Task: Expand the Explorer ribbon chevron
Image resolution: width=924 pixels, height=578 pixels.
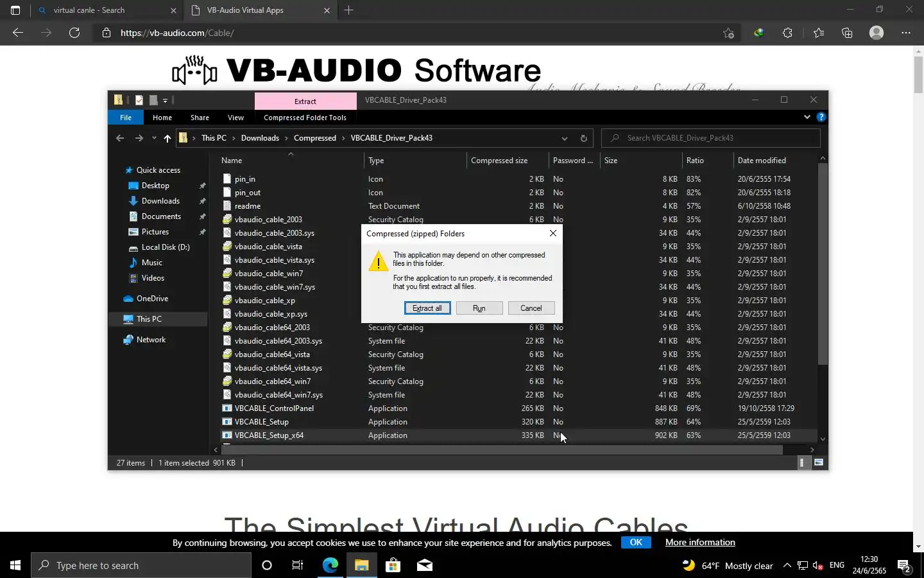Action: [807, 117]
